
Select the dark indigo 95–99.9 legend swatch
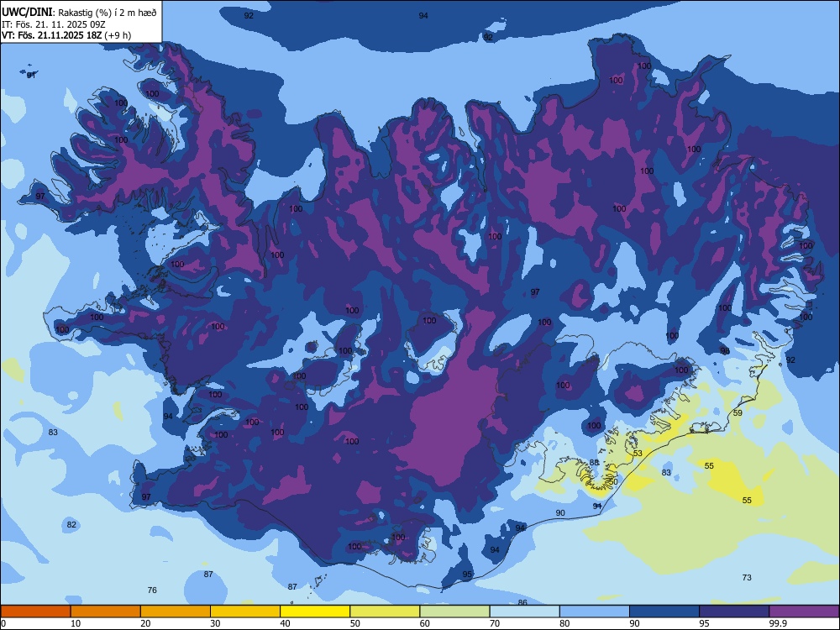click(x=734, y=612)
